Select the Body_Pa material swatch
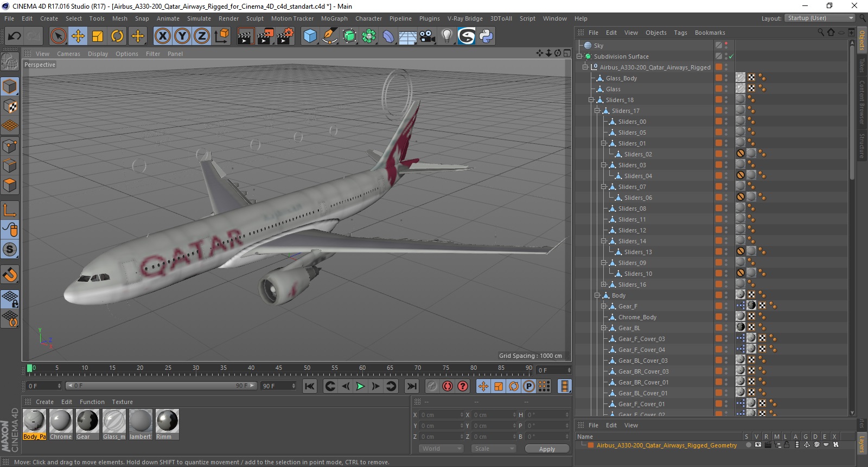This screenshot has width=868, height=467. (35, 424)
